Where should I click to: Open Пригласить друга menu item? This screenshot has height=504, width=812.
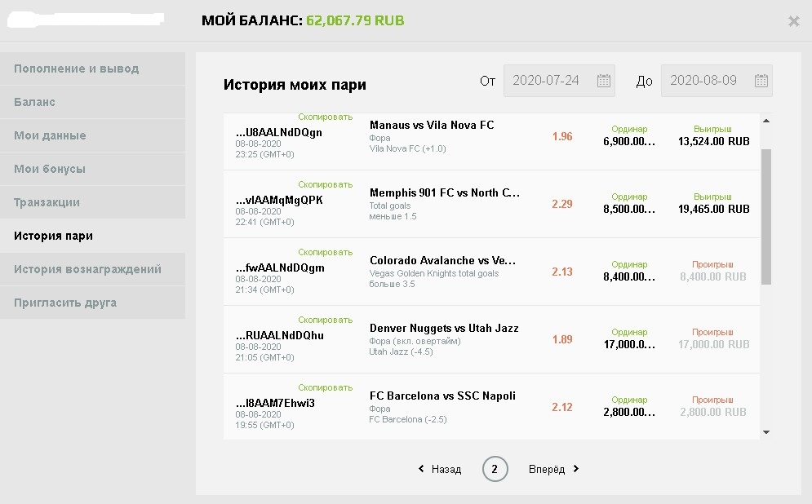click(x=93, y=303)
